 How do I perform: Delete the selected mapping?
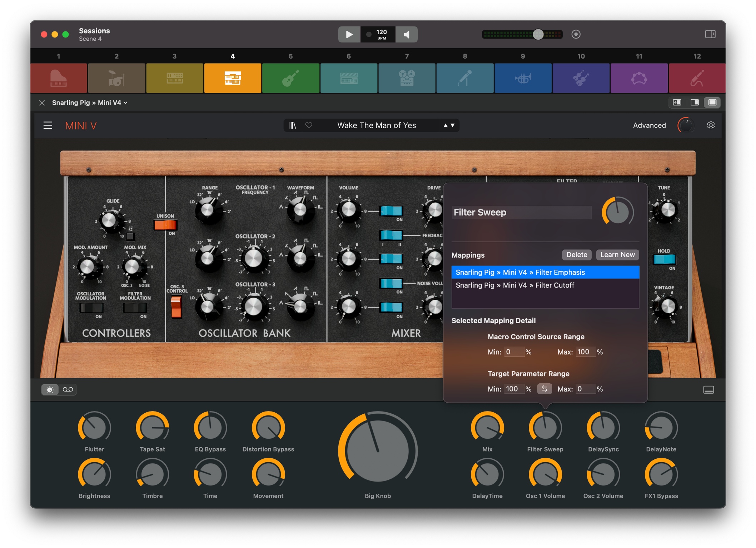[x=576, y=255]
